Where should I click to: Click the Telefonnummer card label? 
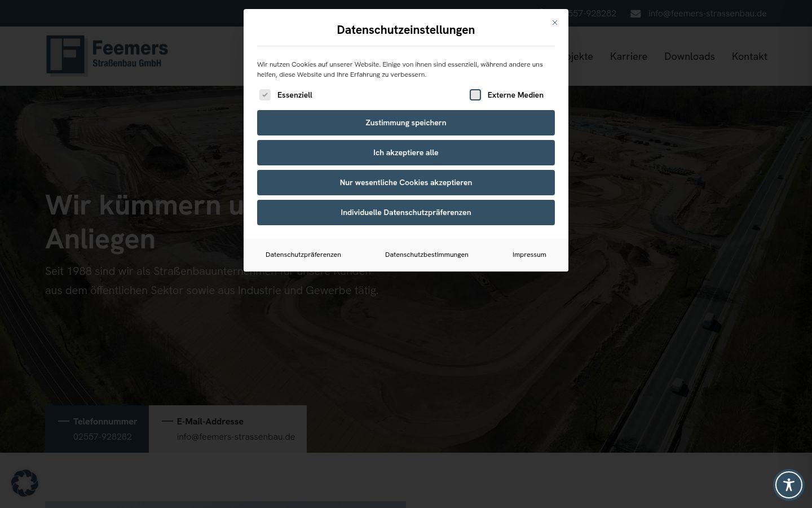click(x=105, y=422)
